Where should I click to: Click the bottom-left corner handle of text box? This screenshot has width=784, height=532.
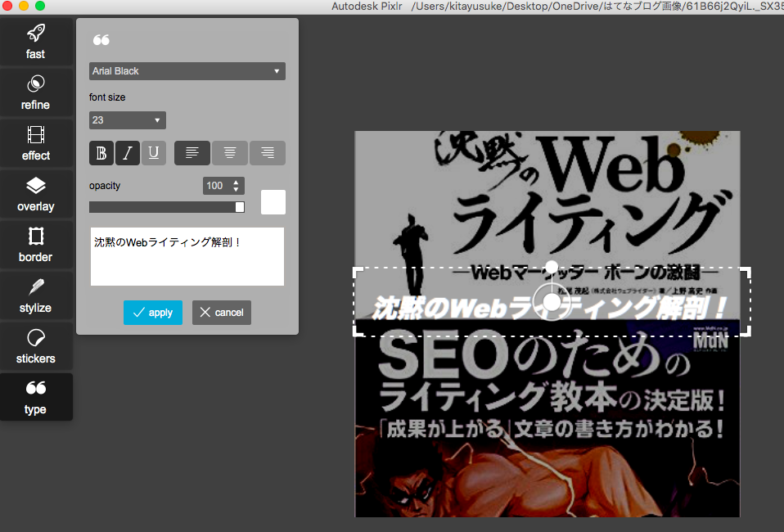click(x=359, y=330)
